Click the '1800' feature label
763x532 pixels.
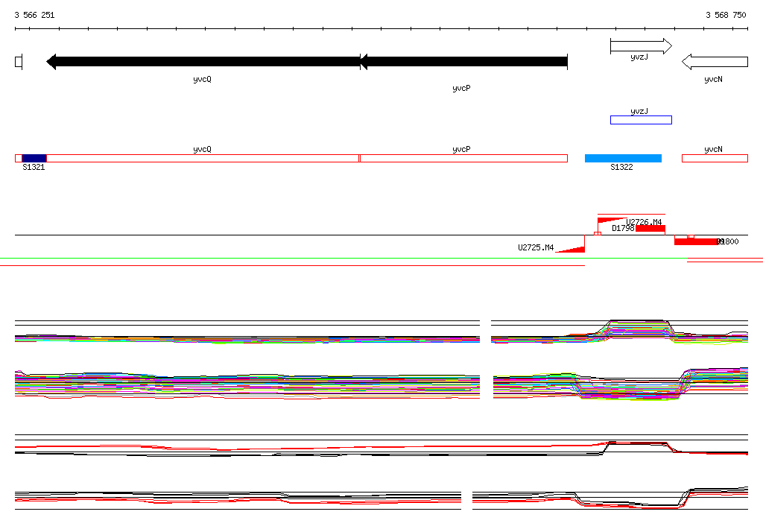click(729, 241)
